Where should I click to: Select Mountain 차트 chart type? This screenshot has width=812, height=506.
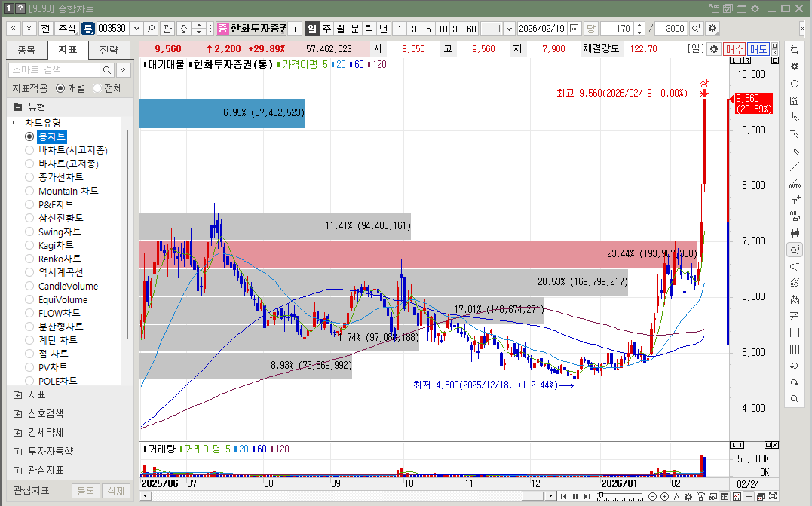(x=29, y=191)
